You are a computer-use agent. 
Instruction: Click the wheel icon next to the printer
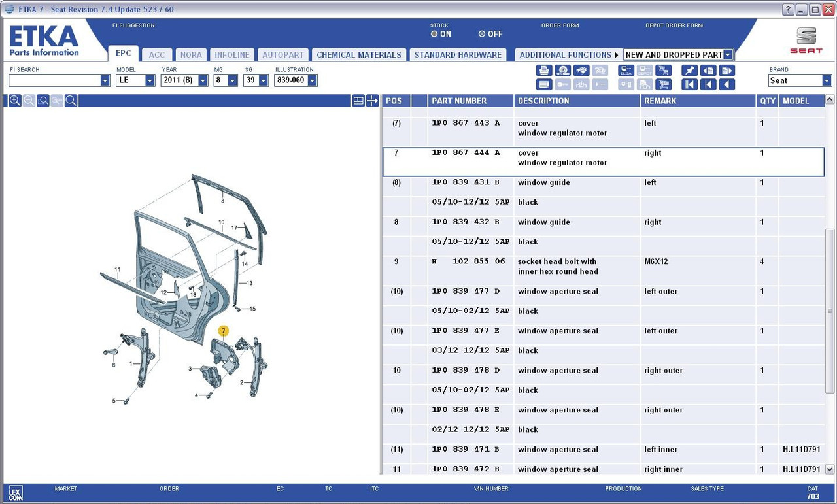click(562, 71)
